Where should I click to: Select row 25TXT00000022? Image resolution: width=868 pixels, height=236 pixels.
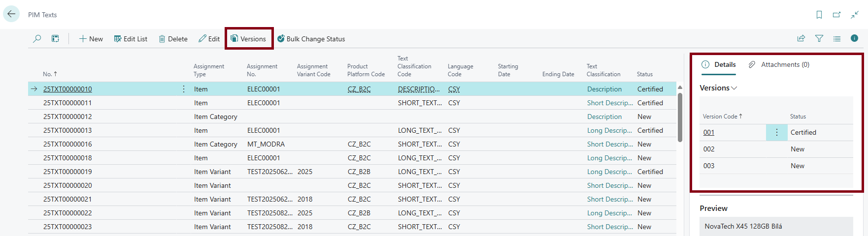click(352, 213)
